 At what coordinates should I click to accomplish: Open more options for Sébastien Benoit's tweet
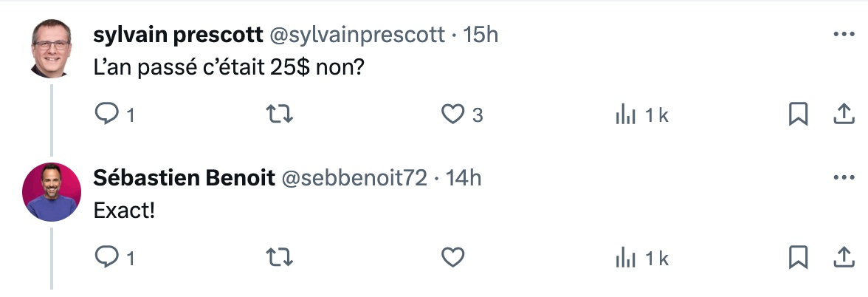(844, 178)
